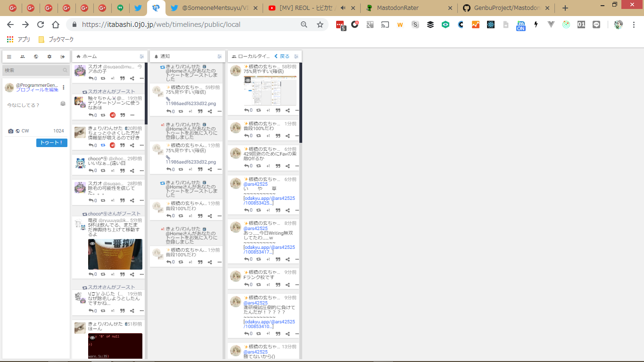Click the 検索 search field
The width and height of the screenshot is (644, 362).
(32, 70)
